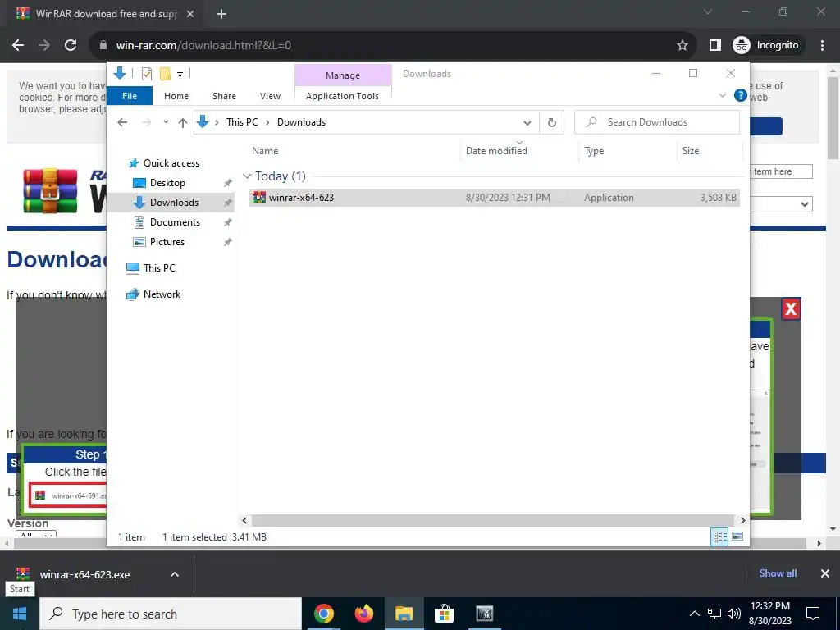Click the Incognito profile button
The height and width of the screenshot is (630, 840).
click(766, 46)
